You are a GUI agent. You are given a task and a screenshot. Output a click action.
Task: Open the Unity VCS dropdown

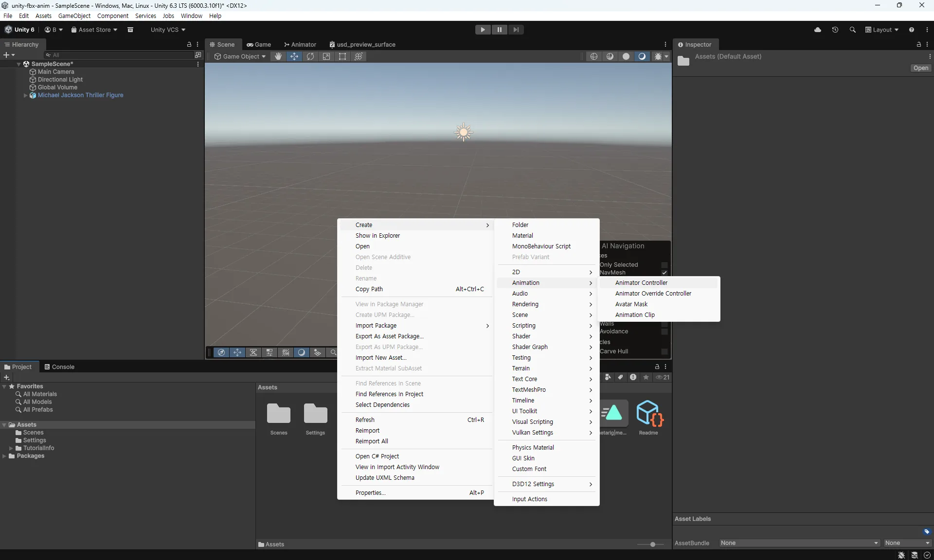point(168,30)
